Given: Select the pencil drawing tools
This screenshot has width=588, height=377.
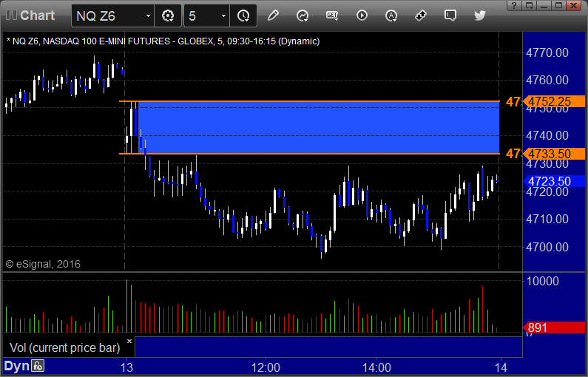Looking at the screenshot, I should click(x=273, y=16).
